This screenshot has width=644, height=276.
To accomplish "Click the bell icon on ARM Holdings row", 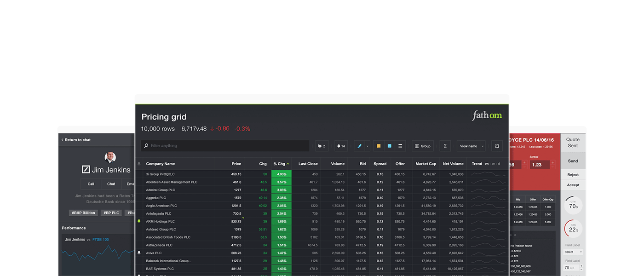I will point(139,221).
